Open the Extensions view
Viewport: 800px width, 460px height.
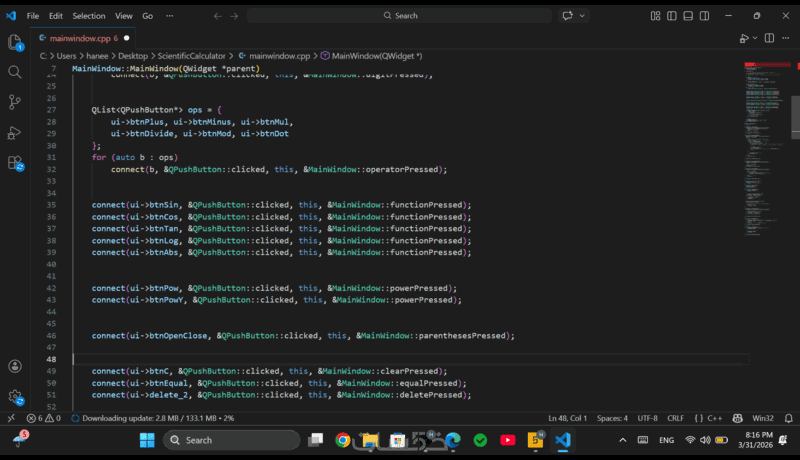pos(15,162)
